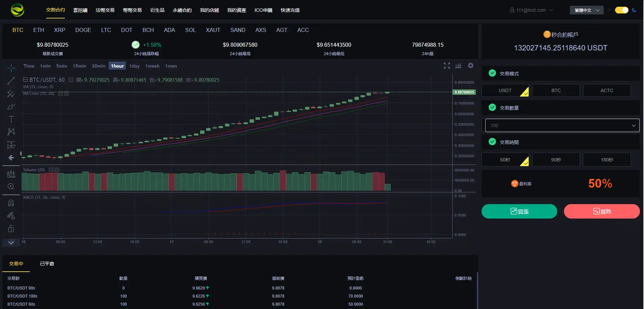Click the green 買漲 button

[519, 211]
